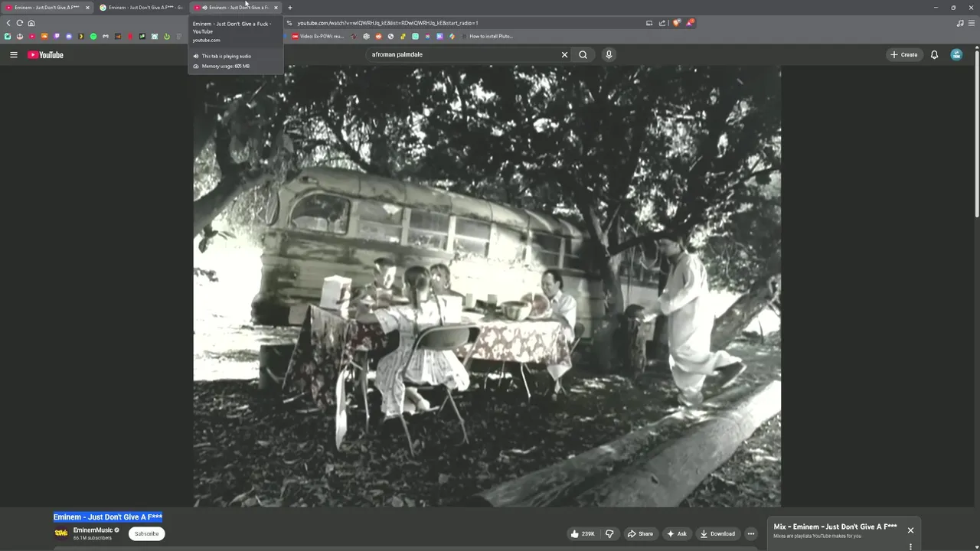Open Mix panel vertical dots options

910,546
